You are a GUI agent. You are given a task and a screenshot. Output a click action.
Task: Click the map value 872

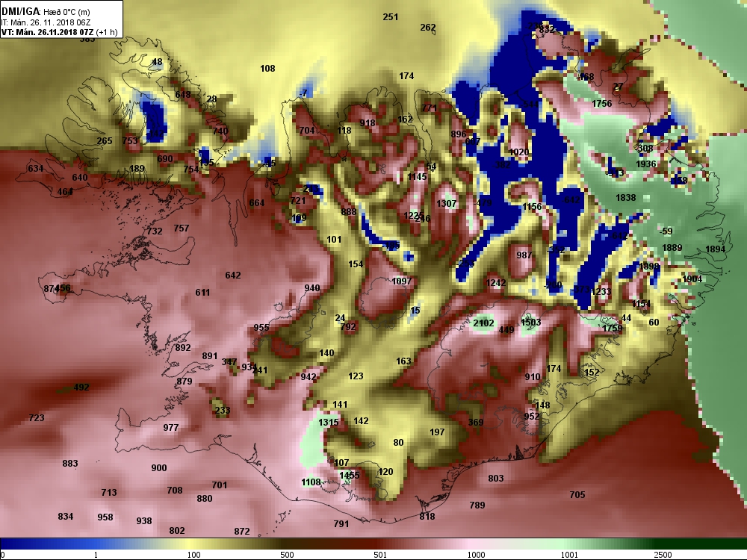click(241, 531)
